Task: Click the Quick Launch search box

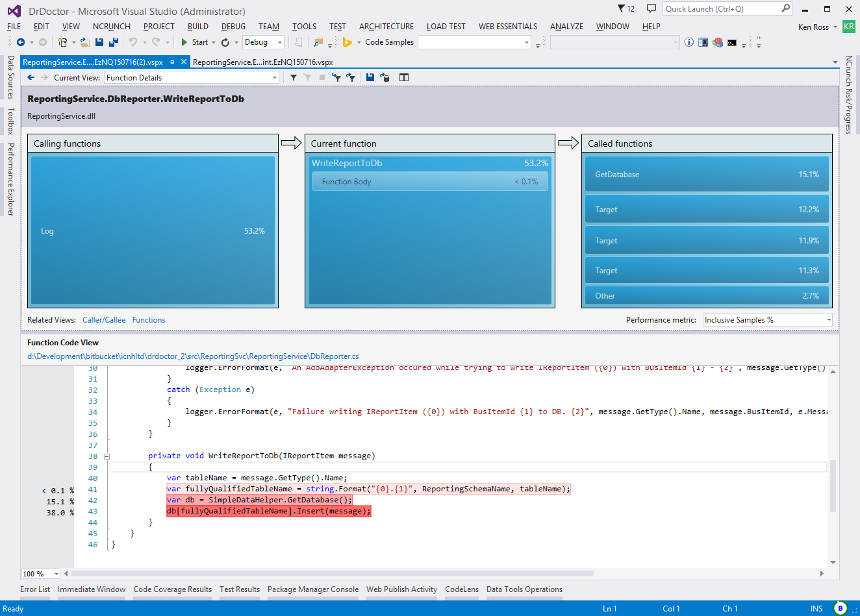Action: point(721,8)
